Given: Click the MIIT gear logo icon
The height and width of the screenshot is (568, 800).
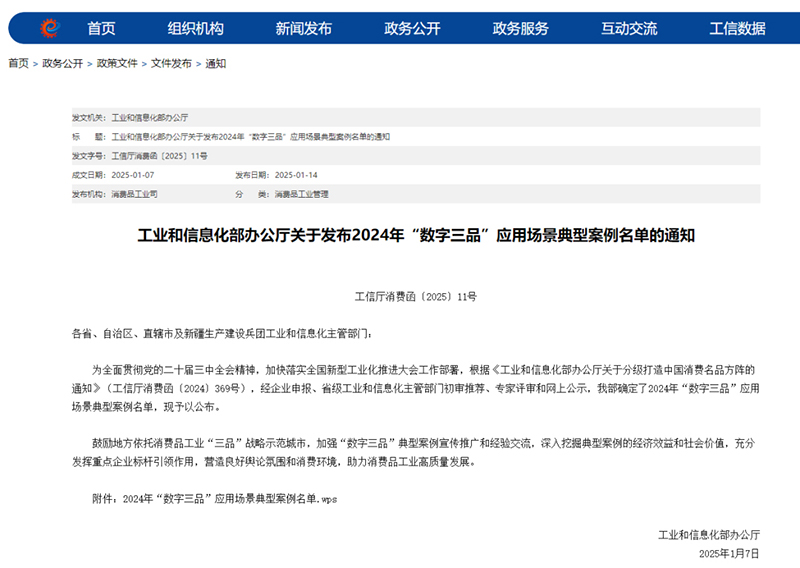Looking at the screenshot, I should tap(49, 28).
